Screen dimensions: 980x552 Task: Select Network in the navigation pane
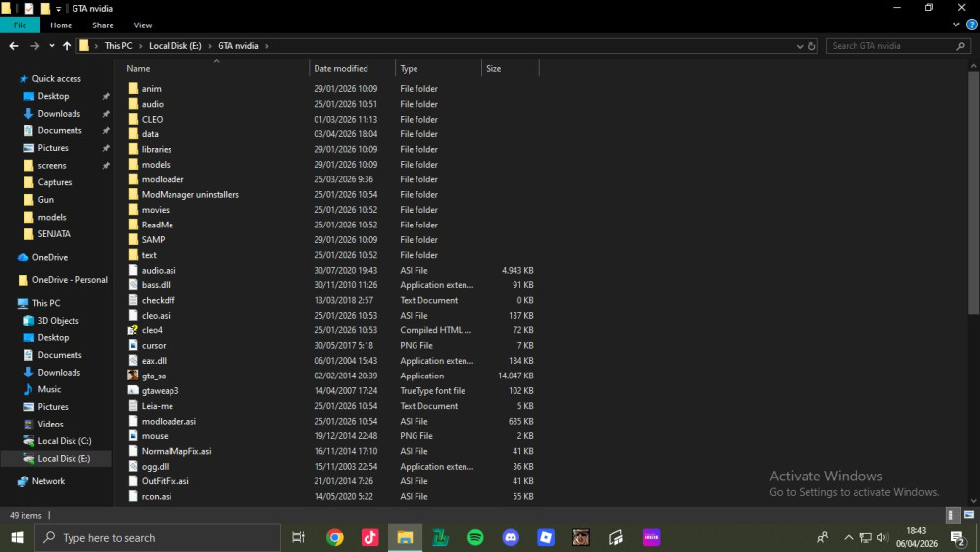[x=48, y=481]
